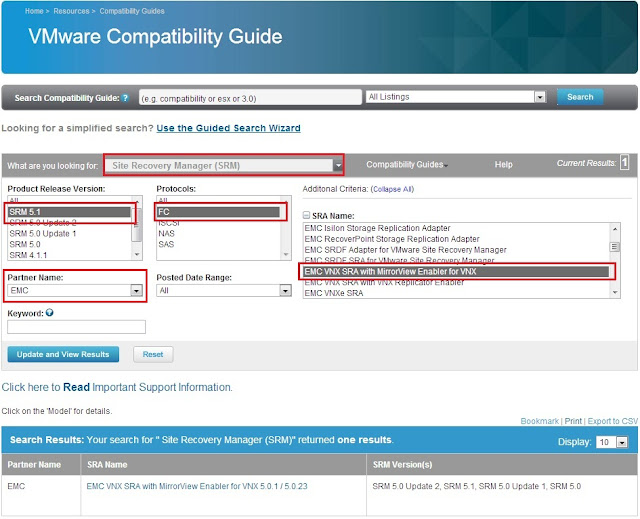This screenshot has width=640, height=519.
Task: Go to Compatibility Guides breadcrumb link
Action: point(132,11)
